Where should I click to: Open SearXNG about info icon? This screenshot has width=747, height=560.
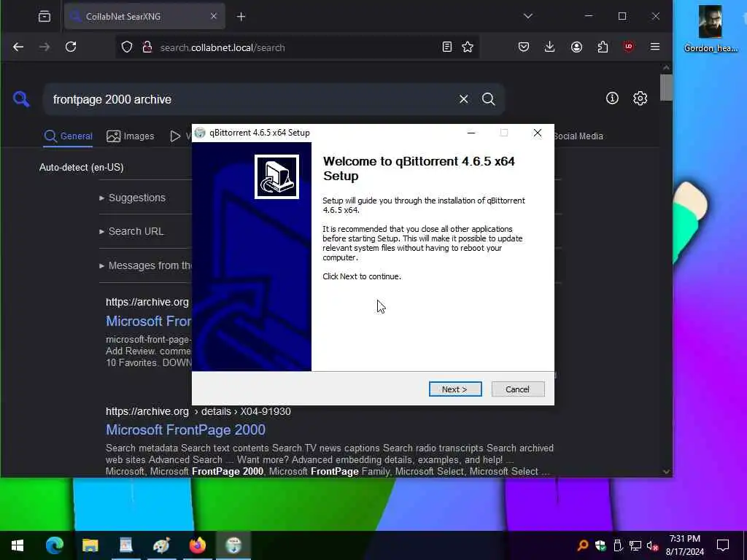(x=612, y=98)
